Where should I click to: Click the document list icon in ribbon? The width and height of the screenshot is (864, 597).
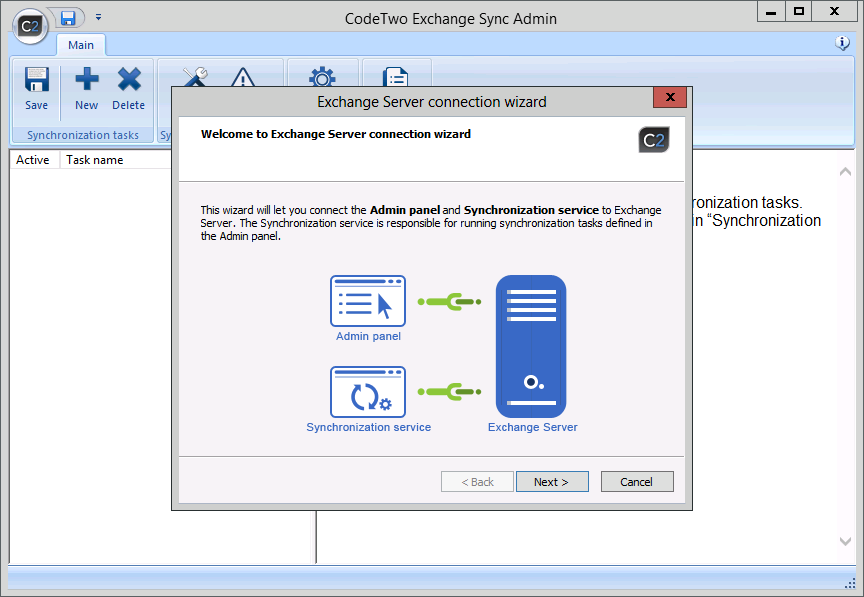pyautogui.click(x=396, y=77)
